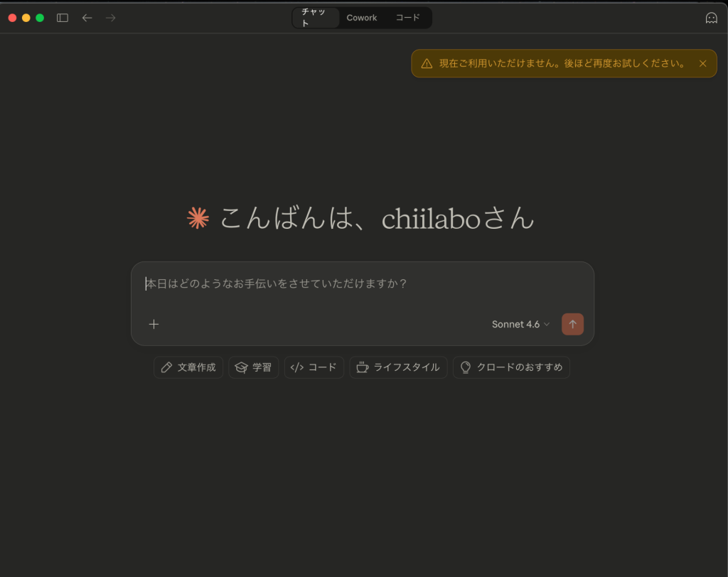This screenshot has height=577, width=728.
Task: Click inside the message input field
Action: tap(320, 283)
